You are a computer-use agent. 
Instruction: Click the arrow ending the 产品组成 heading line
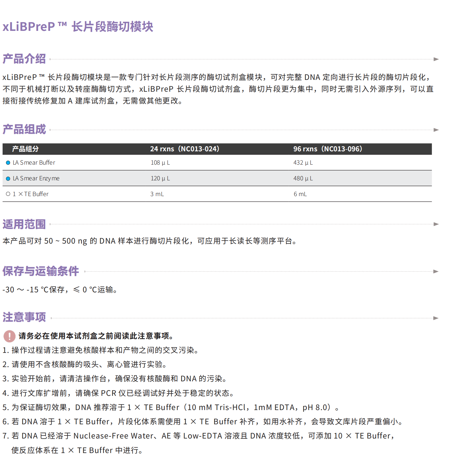coord(436,130)
